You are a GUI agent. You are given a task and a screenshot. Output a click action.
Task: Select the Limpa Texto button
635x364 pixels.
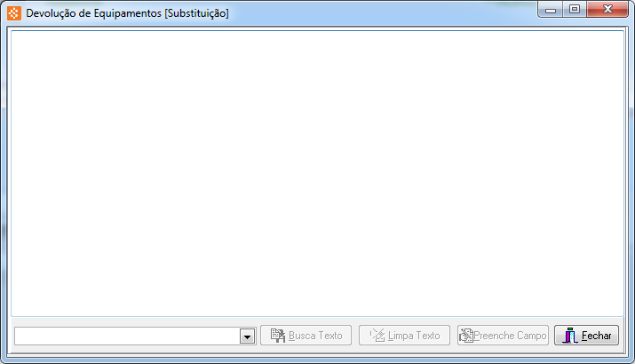tap(404, 336)
